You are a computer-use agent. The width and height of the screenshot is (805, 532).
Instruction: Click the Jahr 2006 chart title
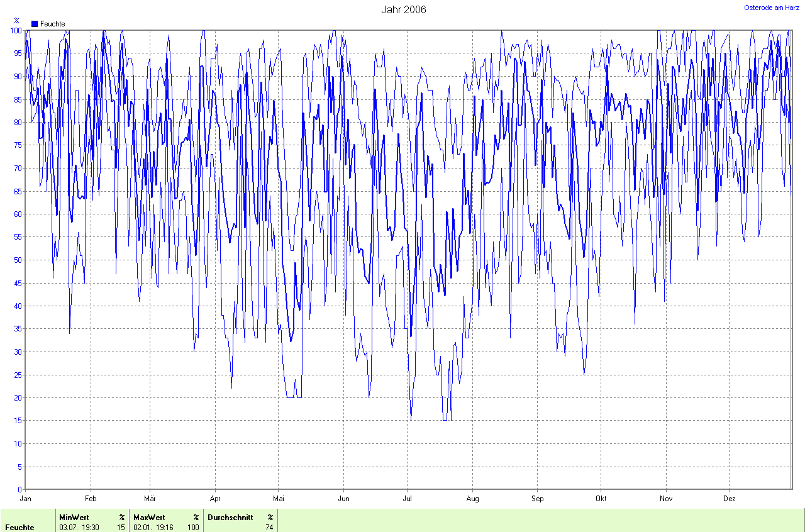click(403, 9)
